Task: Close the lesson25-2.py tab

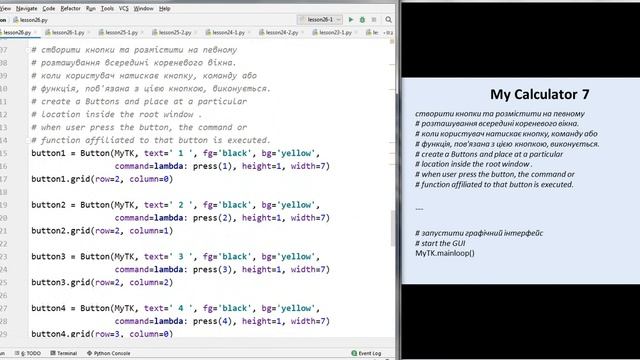Action: click(196, 32)
